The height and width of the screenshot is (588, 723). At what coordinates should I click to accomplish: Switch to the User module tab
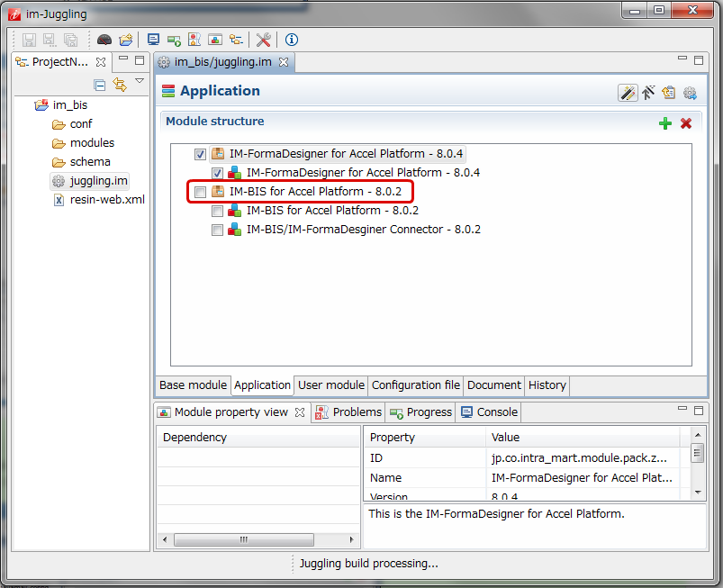pos(331,385)
